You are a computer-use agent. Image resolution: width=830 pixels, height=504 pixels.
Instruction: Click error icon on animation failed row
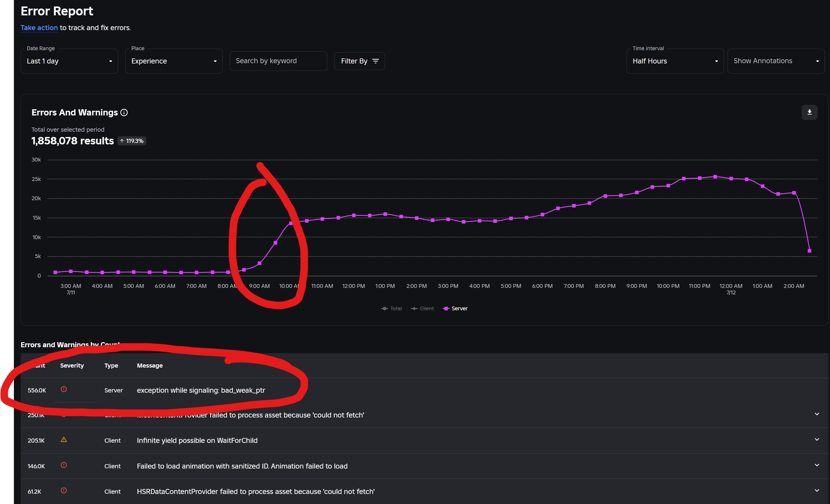(x=64, y=465)
